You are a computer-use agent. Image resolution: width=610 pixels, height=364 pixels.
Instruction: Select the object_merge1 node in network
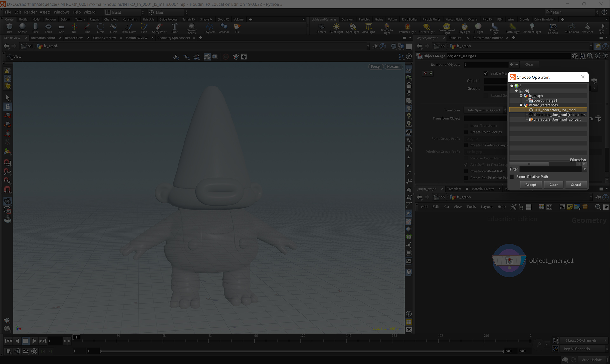click(x=509, y=260)
